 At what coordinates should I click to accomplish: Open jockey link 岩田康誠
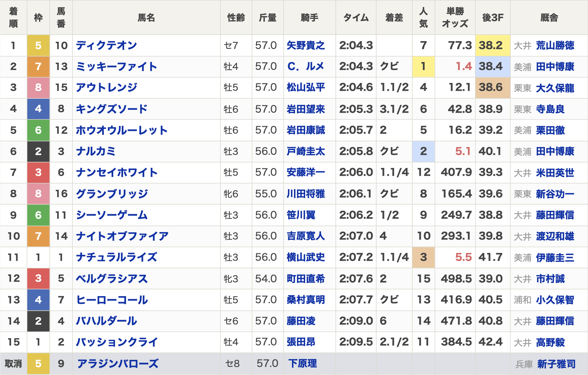pyautogui.click(x=306, y=130)
